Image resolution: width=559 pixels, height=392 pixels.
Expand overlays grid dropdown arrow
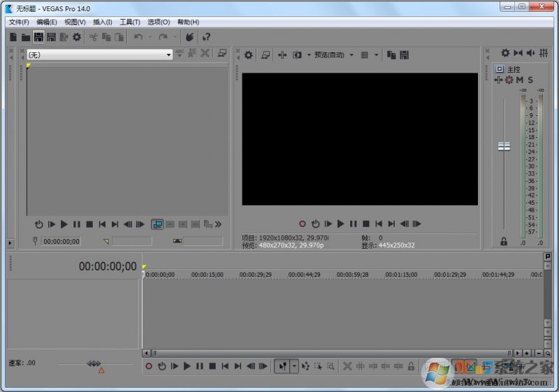click(376, 55)
